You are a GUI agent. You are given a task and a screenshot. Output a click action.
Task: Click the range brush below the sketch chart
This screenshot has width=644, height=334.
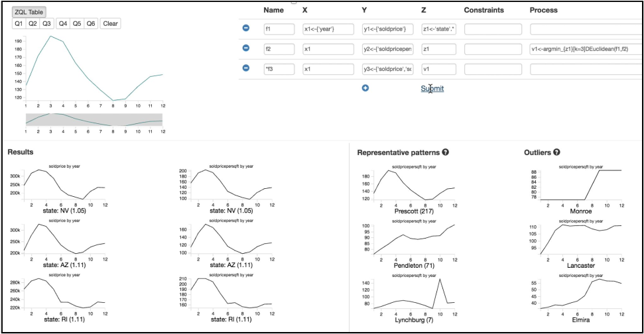click(94, 119)
